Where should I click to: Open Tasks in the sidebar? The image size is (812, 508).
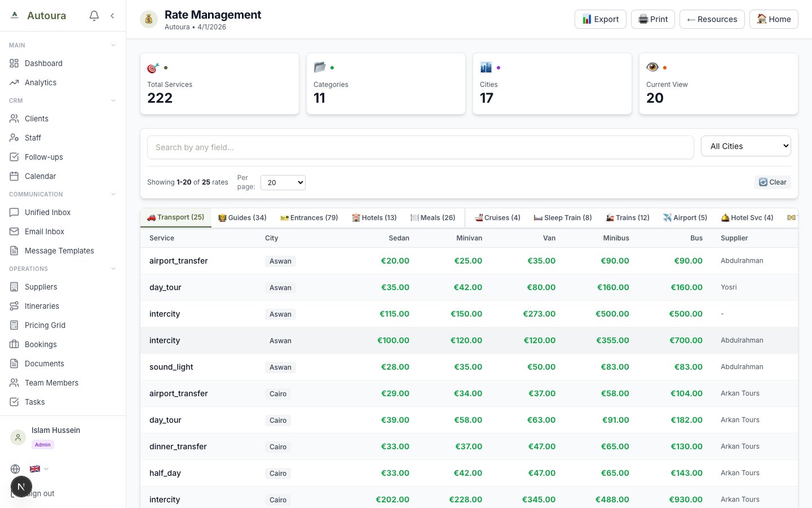pos(63,402)
